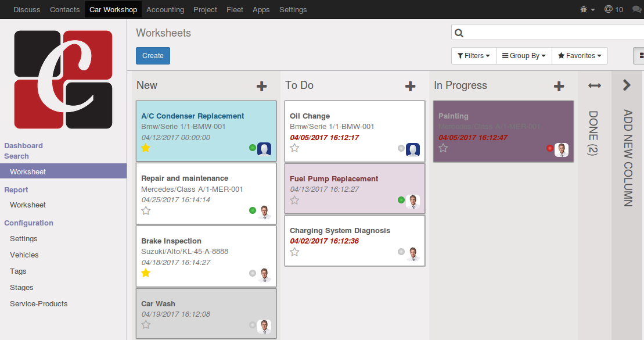Click the search magnifier icon
The width and height of the screenshot is (644, 340).
coord(459,33)
